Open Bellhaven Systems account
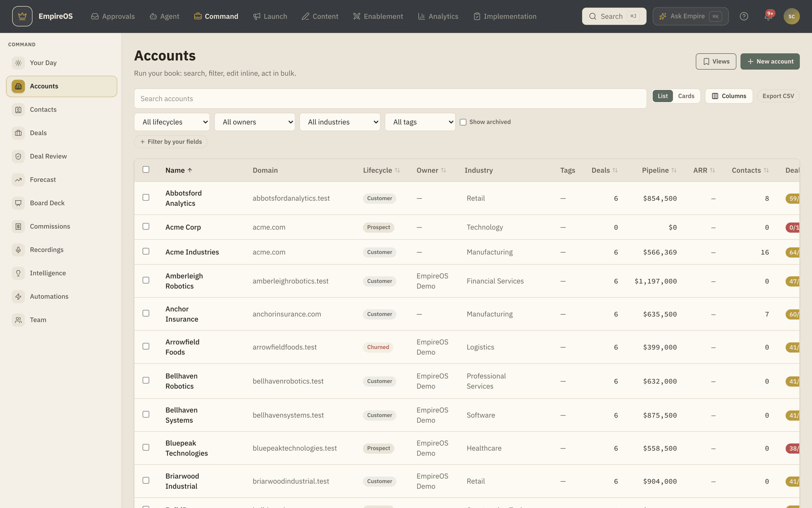The image size is (812, 508). point(181,415)
